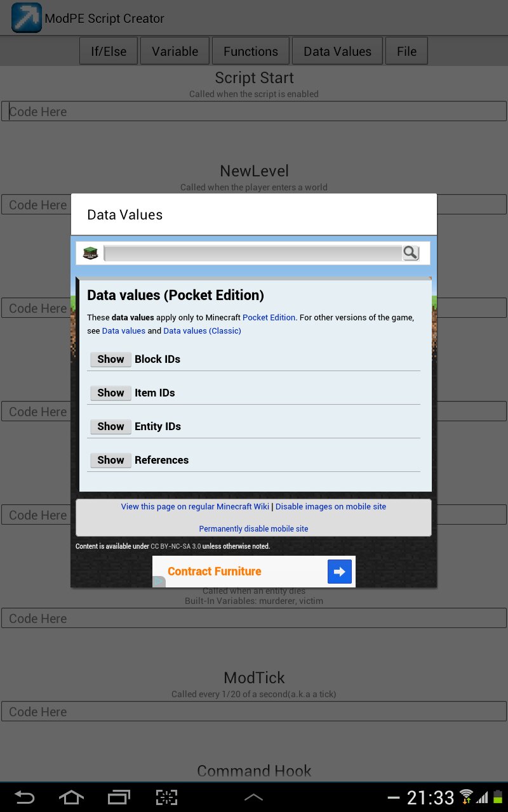
Task: Open the Functions menu
Action: pos(250,51)
